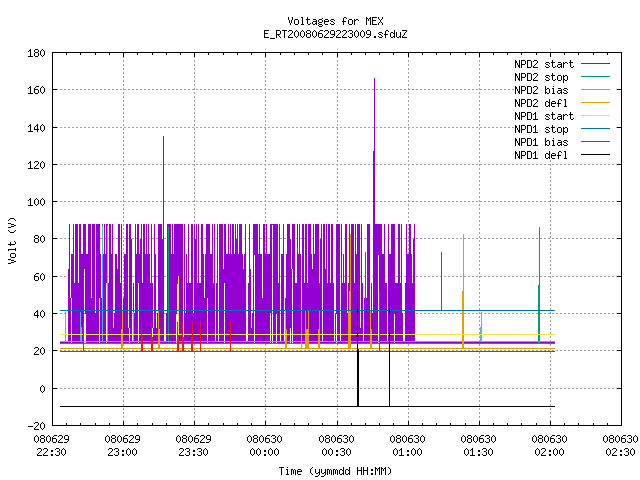Click the flat black NPD1 defl line at -10 V

tap(307, 407)
